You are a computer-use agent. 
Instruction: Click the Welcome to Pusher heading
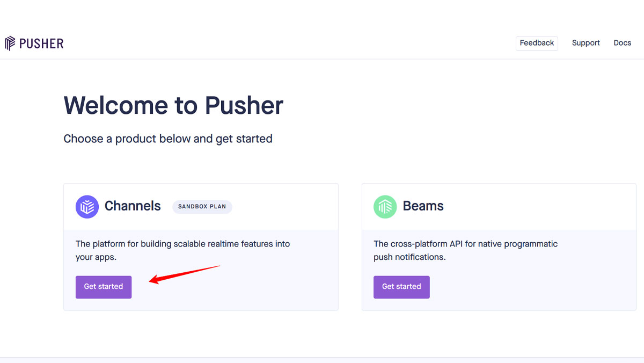(x=173, y=105)
